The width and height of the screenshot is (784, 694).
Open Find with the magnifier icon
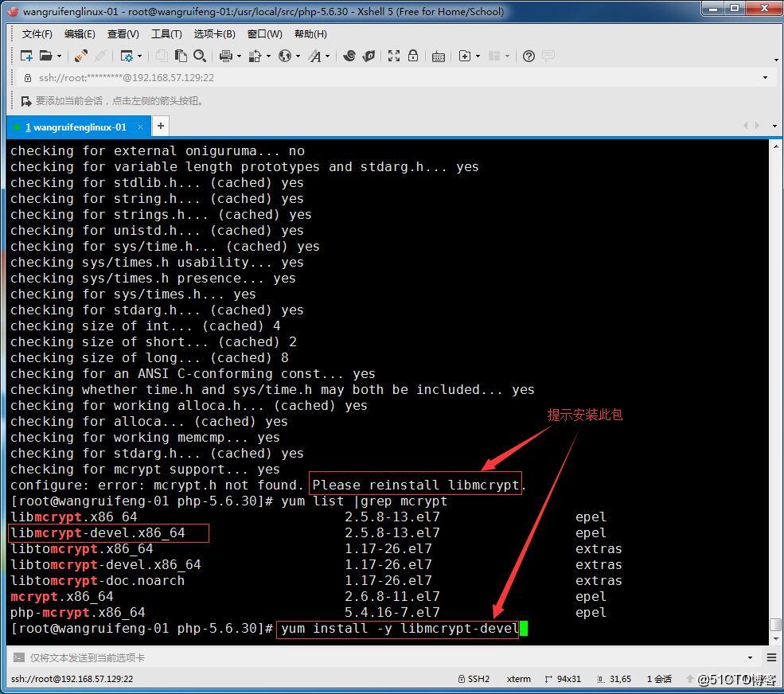[x=200, y=56]
